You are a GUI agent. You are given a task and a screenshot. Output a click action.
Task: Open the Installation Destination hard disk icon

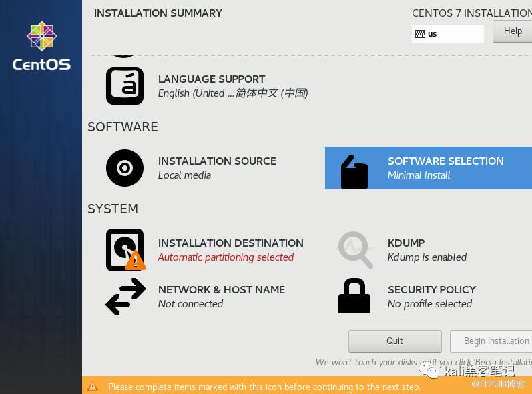click(x=124, y=247)
